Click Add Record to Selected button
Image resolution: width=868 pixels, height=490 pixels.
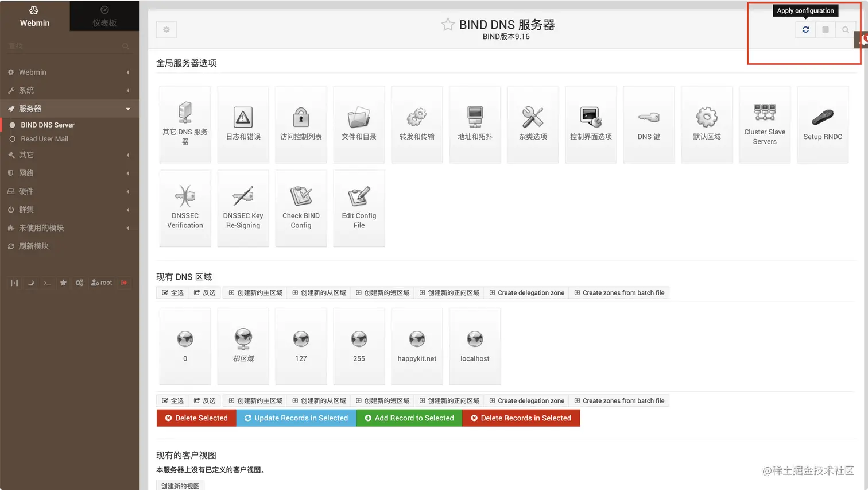tap(409, 418)
